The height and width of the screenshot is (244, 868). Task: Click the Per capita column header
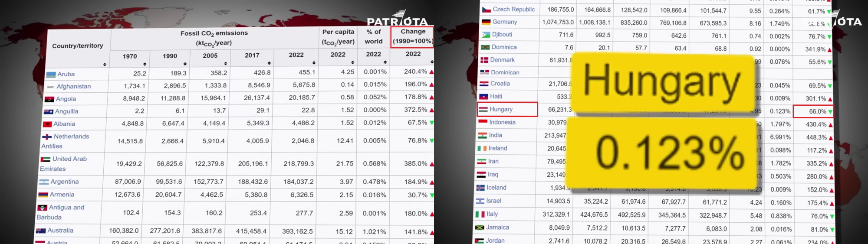tap(338, 37)
